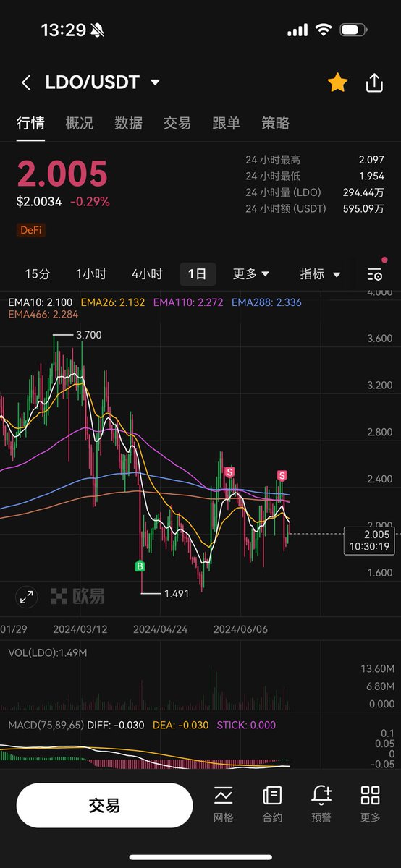Image resolution: width=401 pixels, height=868 pixels.
Task: Tap the DeFi category tag
Action: pos(31,230)
